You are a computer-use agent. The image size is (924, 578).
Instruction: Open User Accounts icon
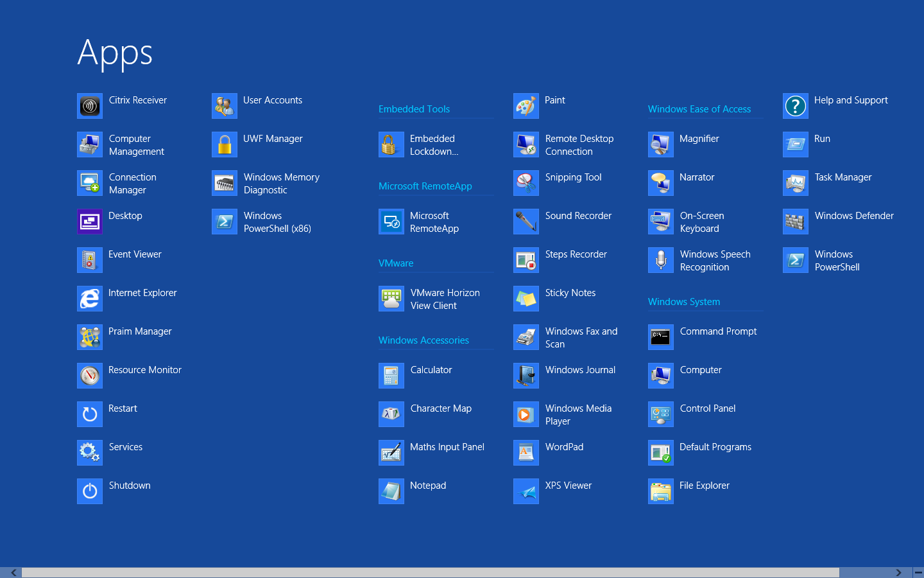coord(225,106)
